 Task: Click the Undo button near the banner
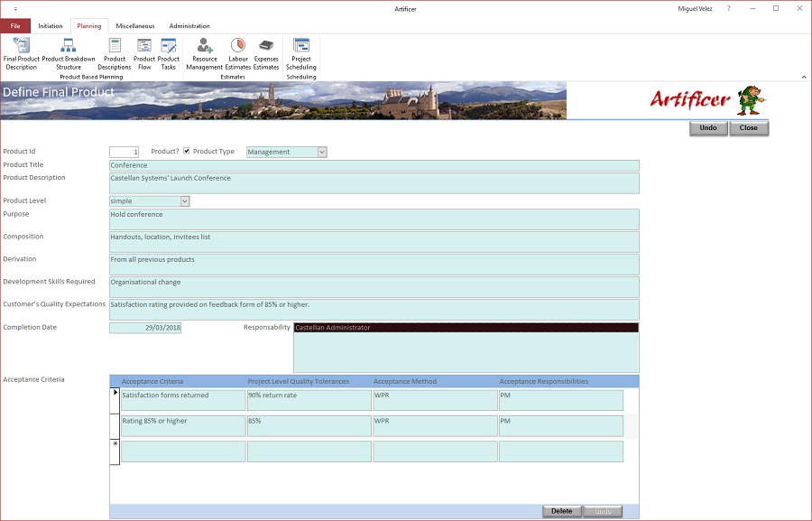(708, 128)
